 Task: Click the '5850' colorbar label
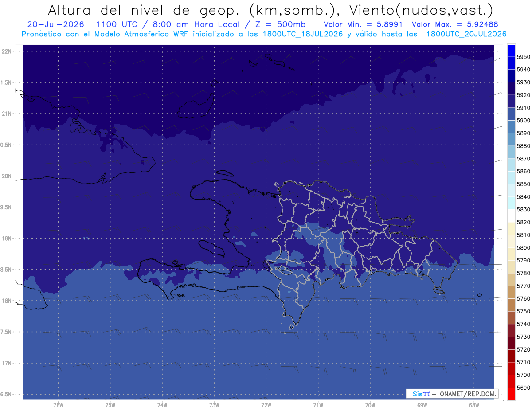pyautogui.click(x=524, y=184)
